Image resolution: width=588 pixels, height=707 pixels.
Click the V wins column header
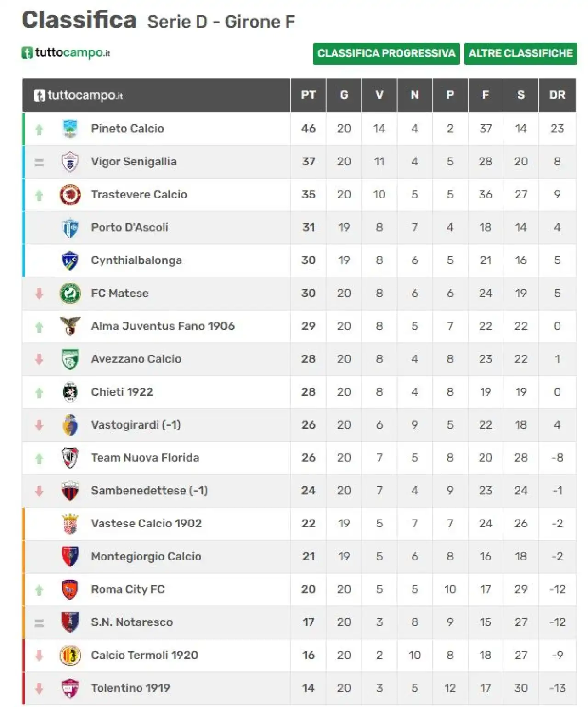coord(379,95)
